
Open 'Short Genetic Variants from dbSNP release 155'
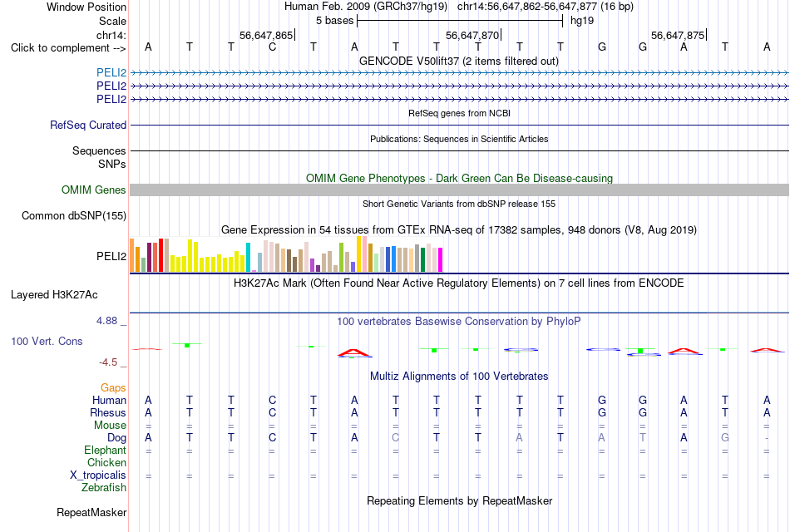pyautogui.click(x=459, y=204)
